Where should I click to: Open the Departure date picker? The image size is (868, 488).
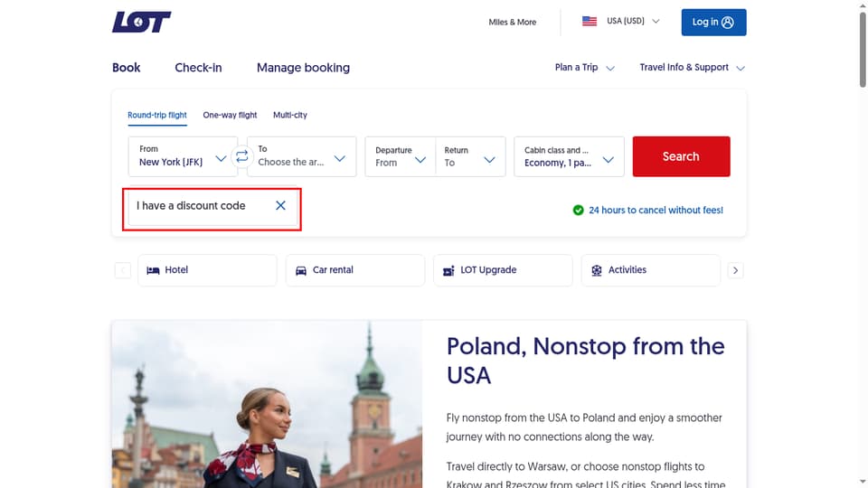pyautogui.click(x=401, y=156)
